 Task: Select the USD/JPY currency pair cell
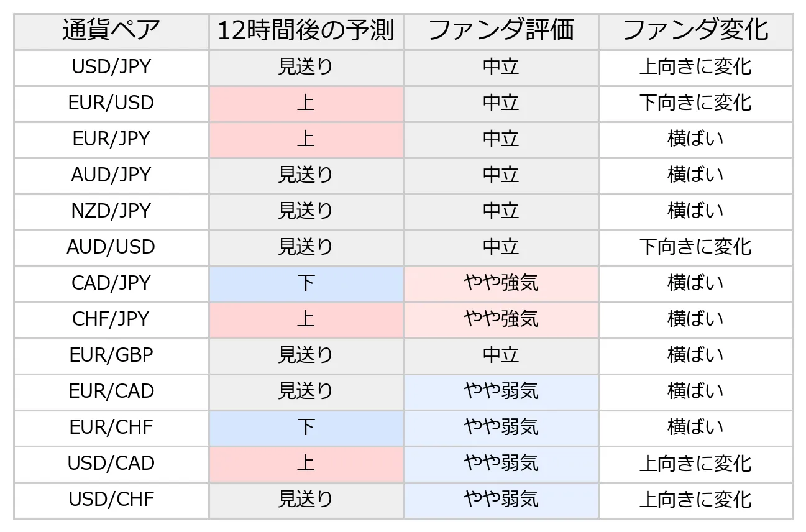point(111,66)
